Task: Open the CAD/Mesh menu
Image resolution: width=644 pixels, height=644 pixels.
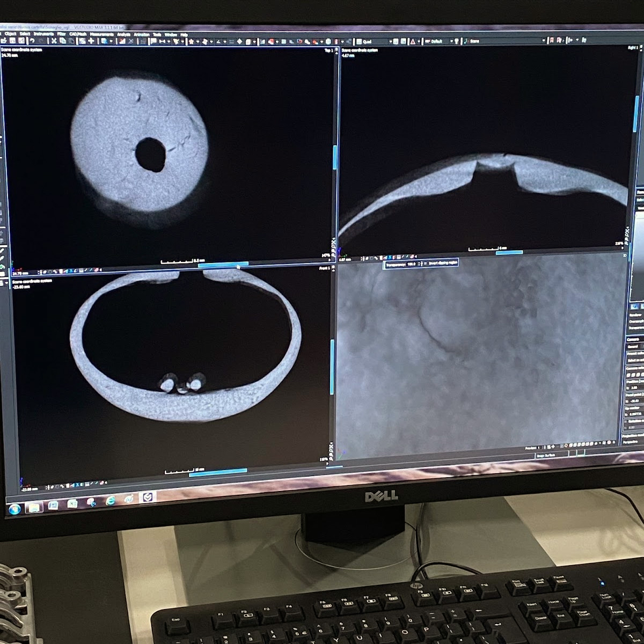Action: 78,34
